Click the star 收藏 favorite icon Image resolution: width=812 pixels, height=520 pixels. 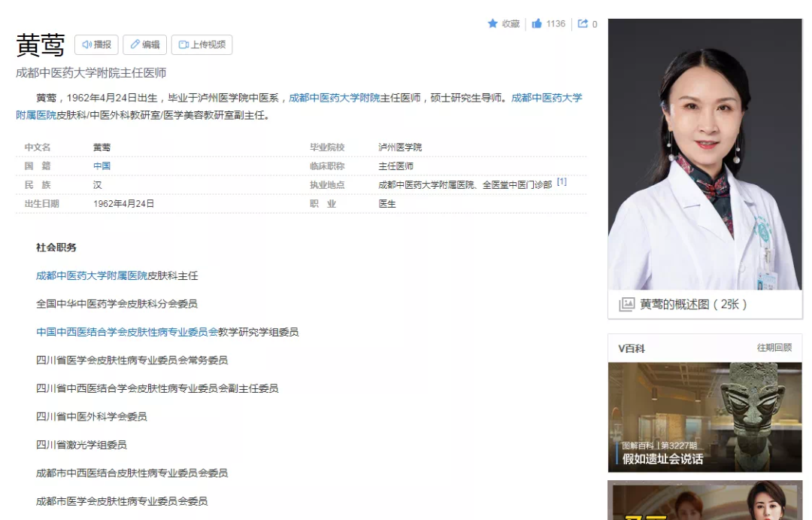(492, 24)
